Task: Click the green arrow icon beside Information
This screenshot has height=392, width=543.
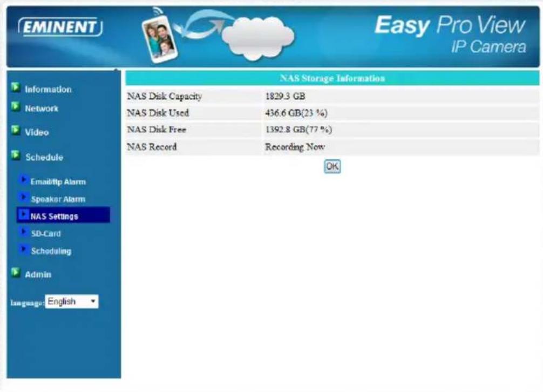Action: tap(15, 87)
